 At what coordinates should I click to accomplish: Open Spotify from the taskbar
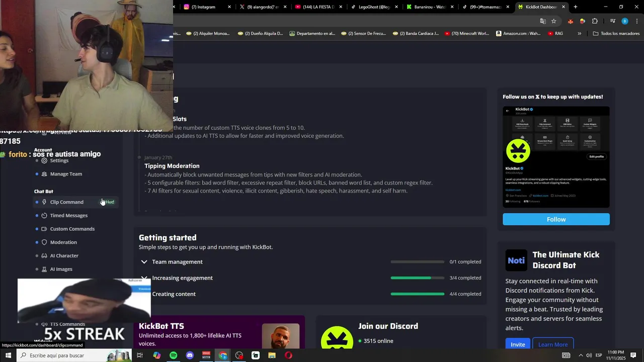click(x=173, y=355)
